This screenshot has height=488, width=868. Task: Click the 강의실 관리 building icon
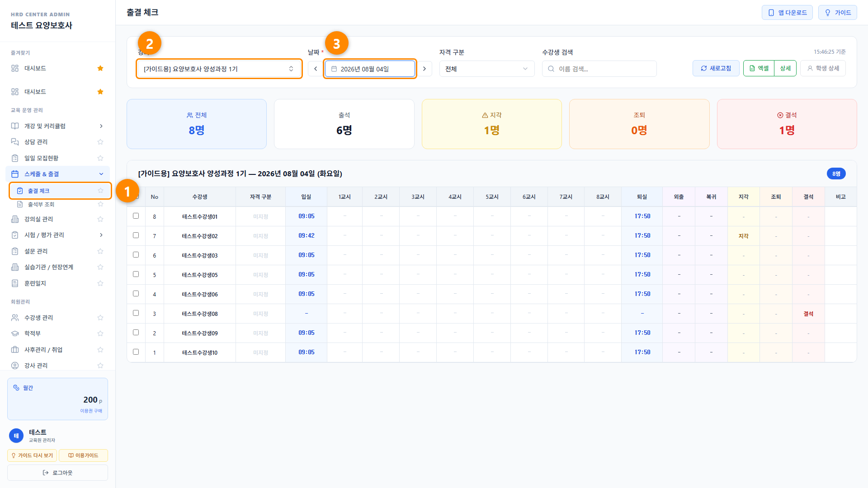(15, 219)
